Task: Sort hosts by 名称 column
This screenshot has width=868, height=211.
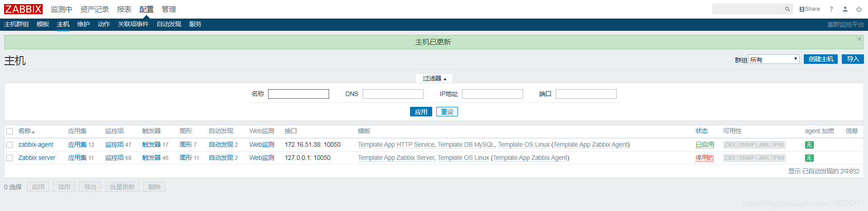Action: [26, 131]
